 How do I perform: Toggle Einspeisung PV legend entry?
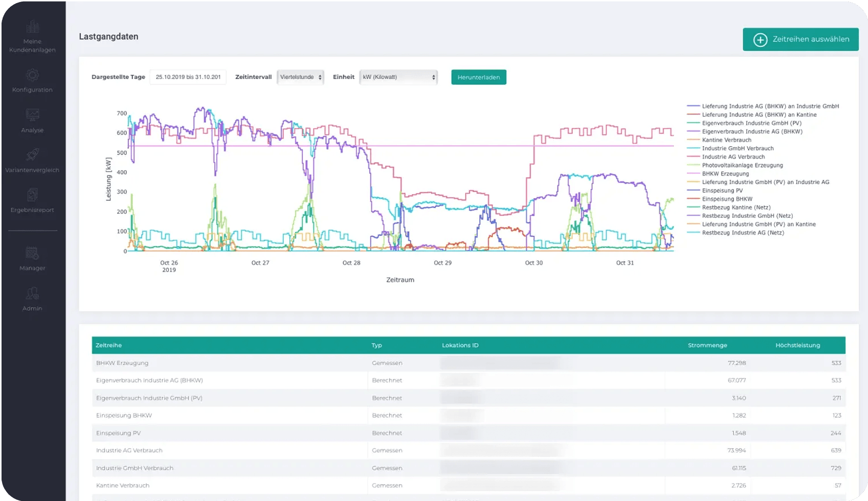click(x=722, y=191)
